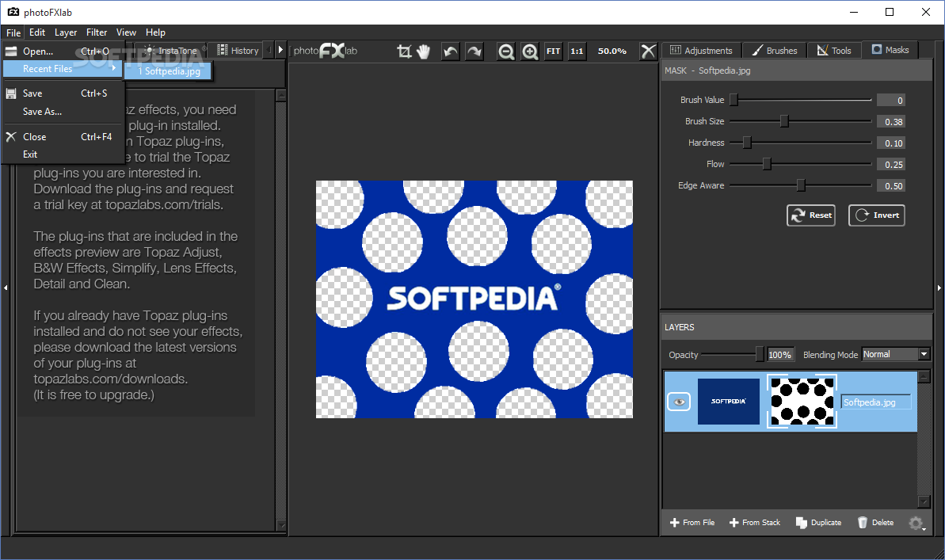945x560 pixels.
Task: Open the Layer menu
Action: [x=66, y=32]
